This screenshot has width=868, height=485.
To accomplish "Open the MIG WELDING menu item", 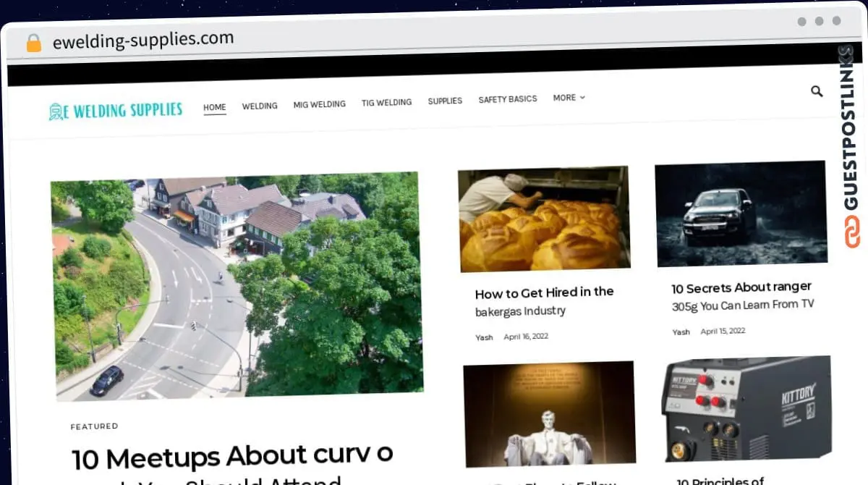I will [x=319, y=104].
